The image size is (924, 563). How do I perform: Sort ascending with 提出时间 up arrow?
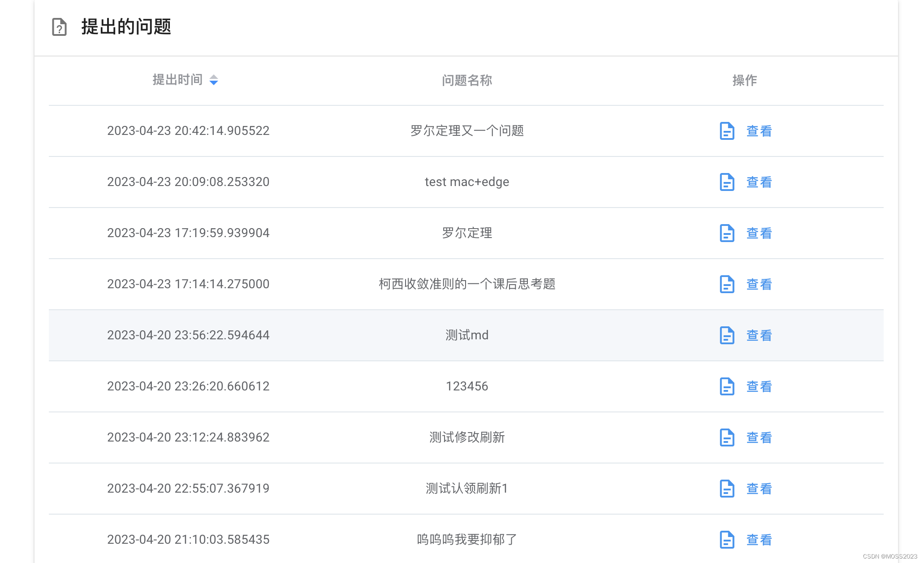click(214, 77)
